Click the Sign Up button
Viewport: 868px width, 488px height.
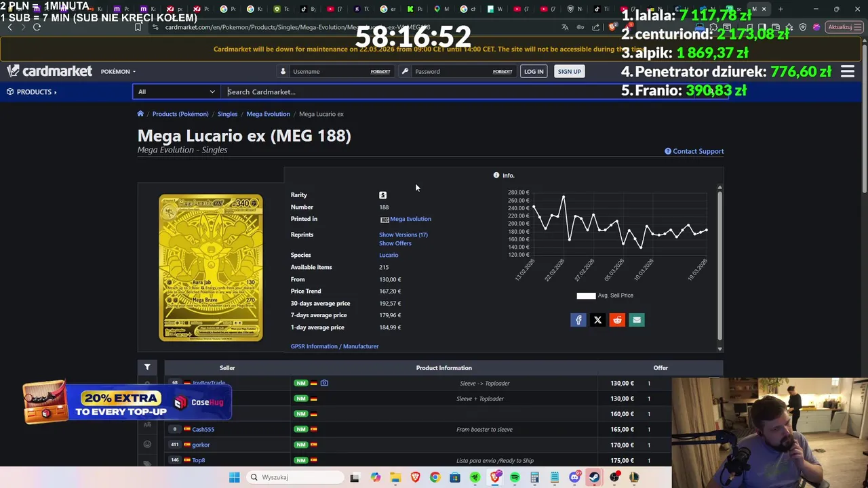click(x=569, y=71)
